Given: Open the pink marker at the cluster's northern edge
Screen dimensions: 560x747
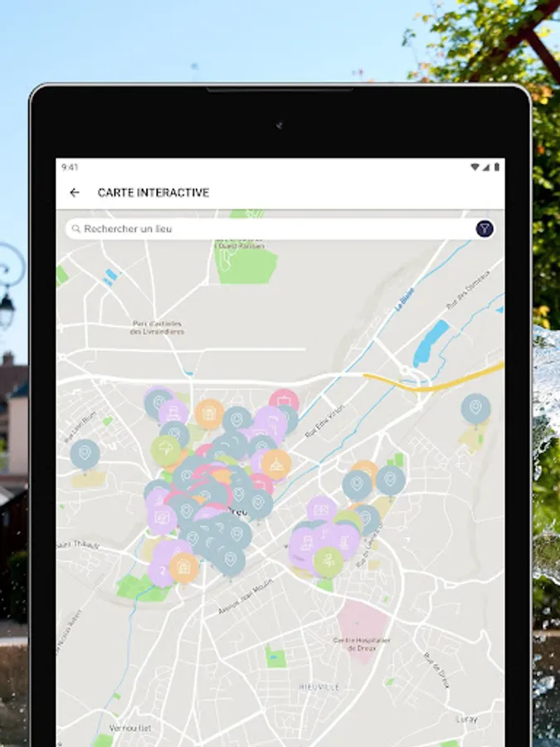Looking at the screenshot, I should (284, 399).
